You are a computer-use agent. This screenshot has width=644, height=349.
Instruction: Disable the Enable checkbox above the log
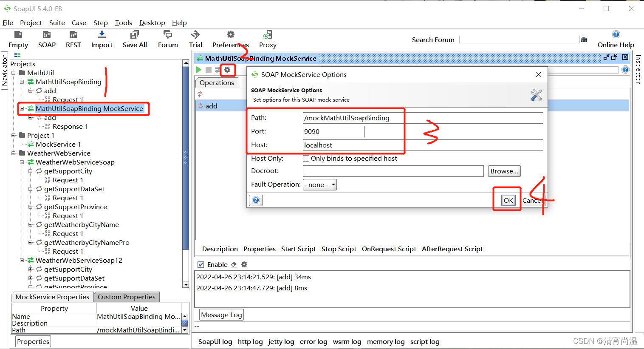tap(200, 264)
